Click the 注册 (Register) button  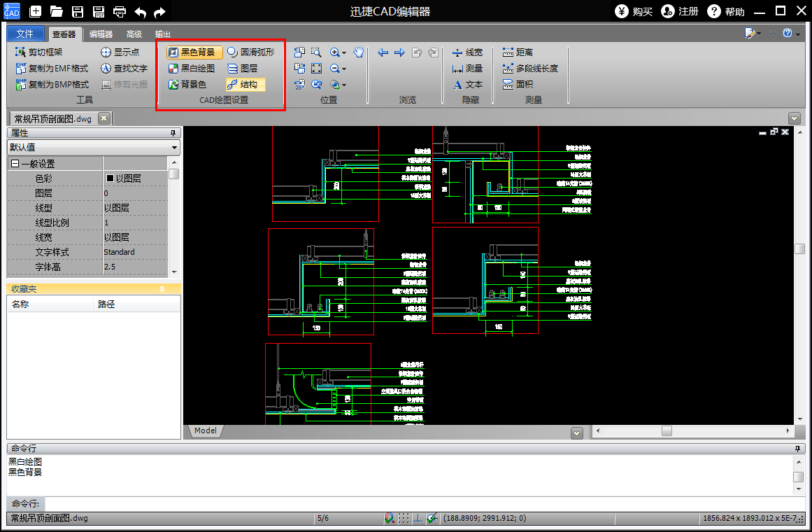680,11
